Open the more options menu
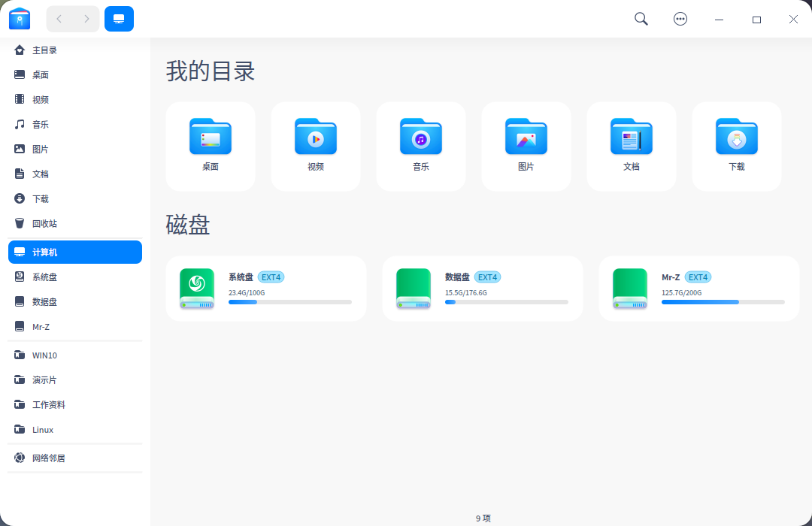812x526 pixels. (x=680, y=19)
